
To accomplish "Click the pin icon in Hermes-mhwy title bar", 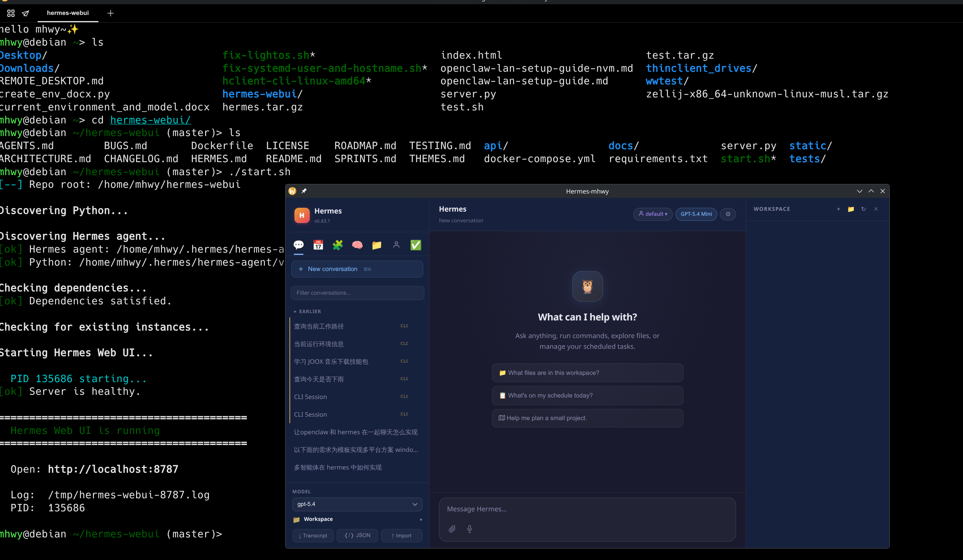I will [304, 191].
